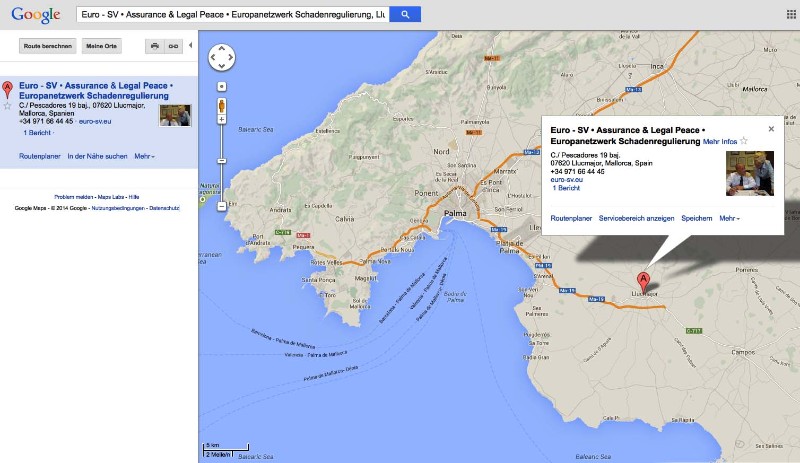
Task: Click the Meine Orte button
Action: (102, 46)
